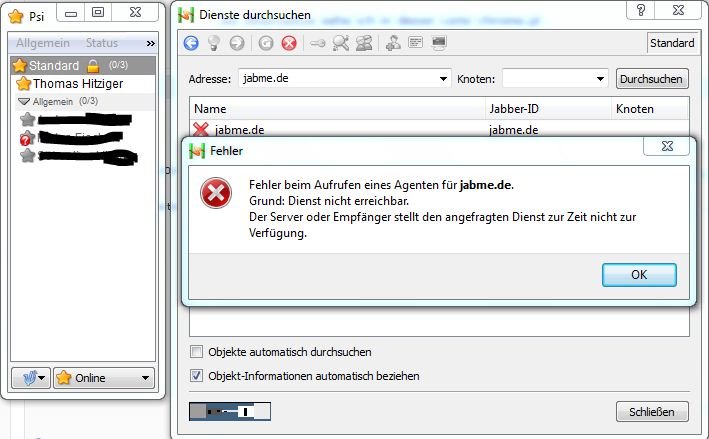Click the star icon next to Thomas Hitziger
Image resolution: width=709 pixels, height=439 pixels.
point(24,84)
